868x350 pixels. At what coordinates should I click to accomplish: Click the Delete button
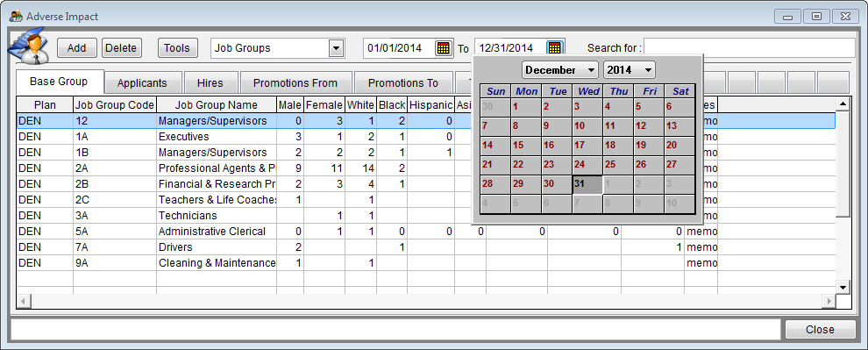(x=121, y=48)
